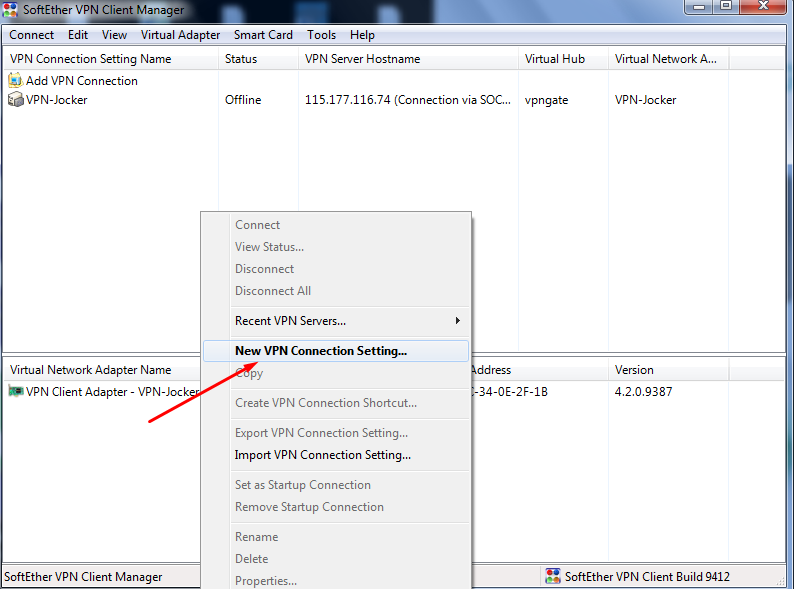Click the vpngate virtual hub cell
Screen dimensions: 794x589
(x=546, y=100)
